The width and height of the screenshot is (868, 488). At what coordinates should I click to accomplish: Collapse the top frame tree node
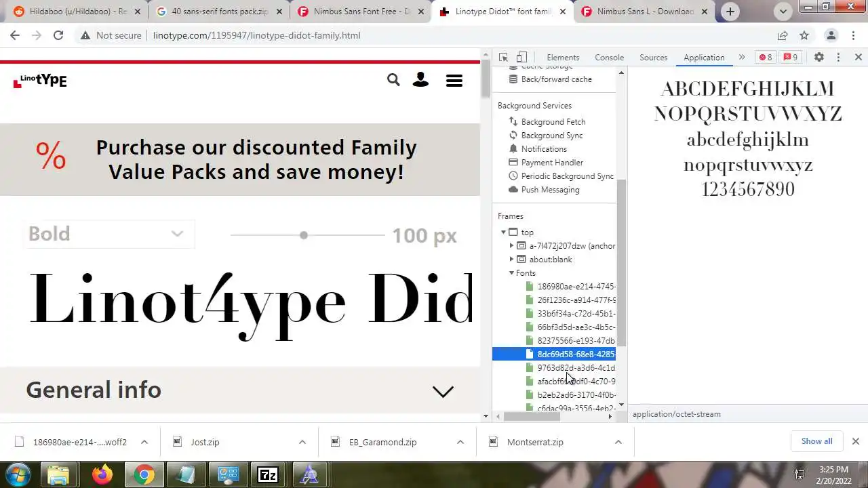point(503,232)
